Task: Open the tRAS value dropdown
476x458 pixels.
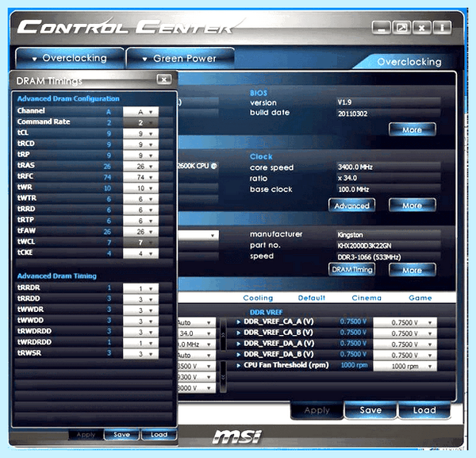Action: pos(140,167)
